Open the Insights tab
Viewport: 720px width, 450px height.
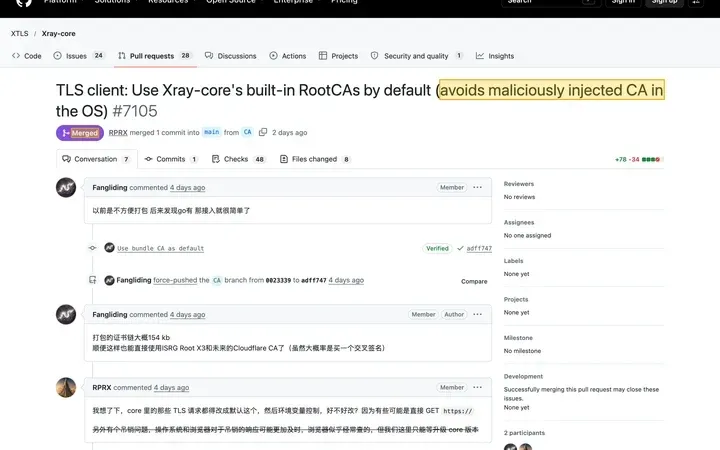coord(495,56)
